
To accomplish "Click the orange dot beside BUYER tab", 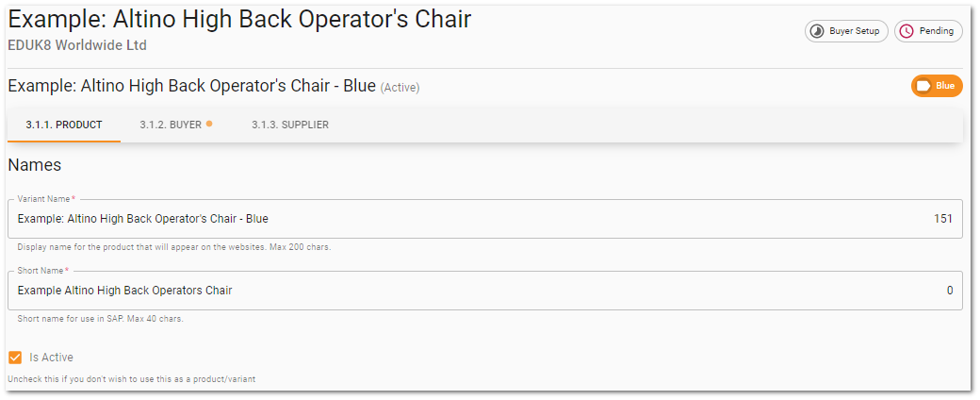I will click(209, 124).
